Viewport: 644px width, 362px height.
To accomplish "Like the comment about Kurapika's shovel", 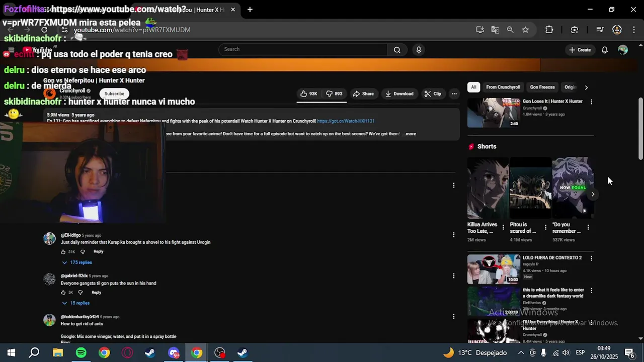I will click(x=63, y=252).
